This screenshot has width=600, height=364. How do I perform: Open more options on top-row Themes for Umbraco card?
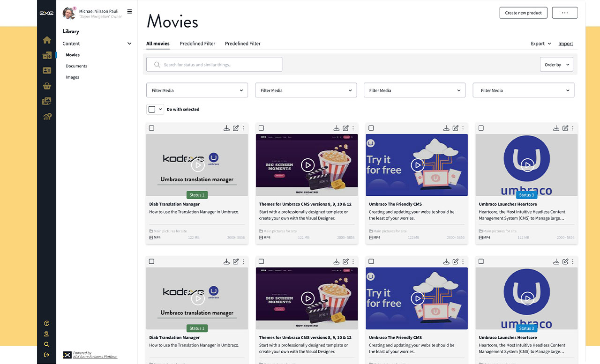[353, 128]
